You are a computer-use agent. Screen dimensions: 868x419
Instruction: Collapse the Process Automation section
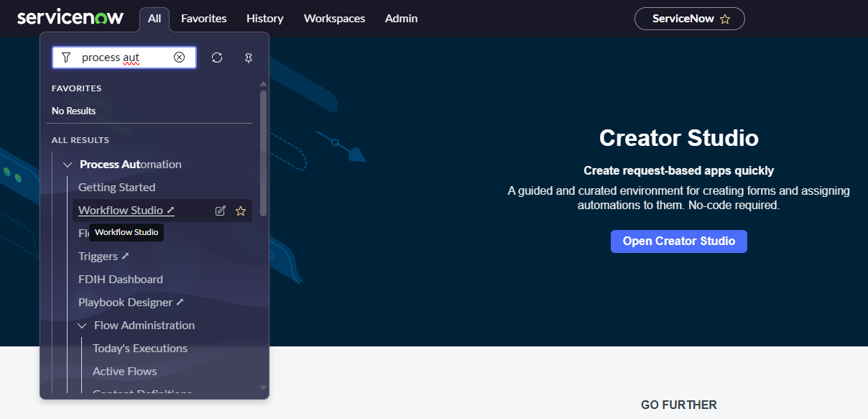(x=67, y=164)
